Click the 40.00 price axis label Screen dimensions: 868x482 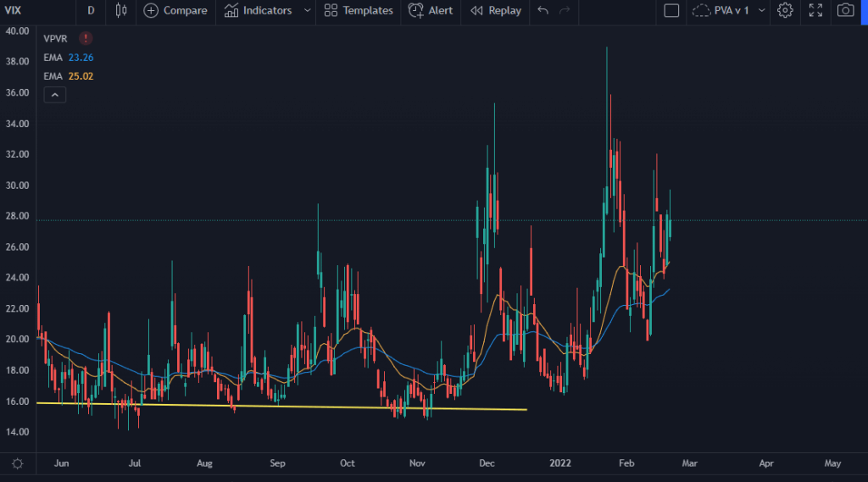(x=17, y=31)
